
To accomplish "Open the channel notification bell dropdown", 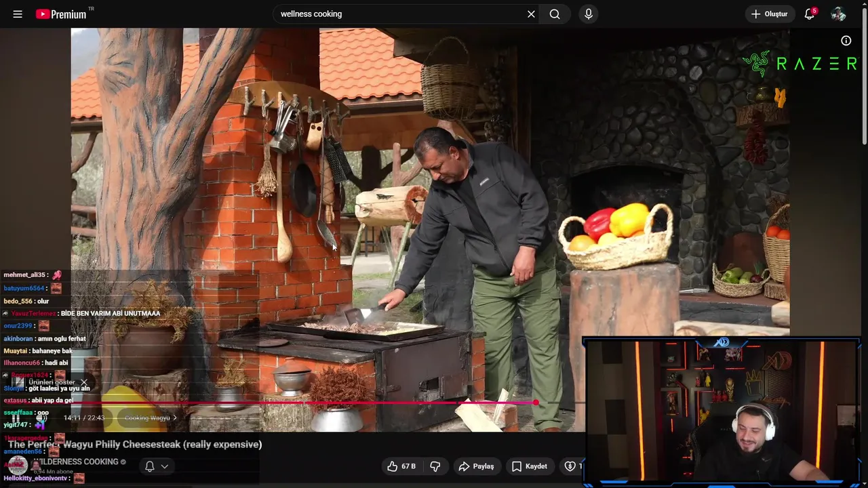I will point(157,466).
